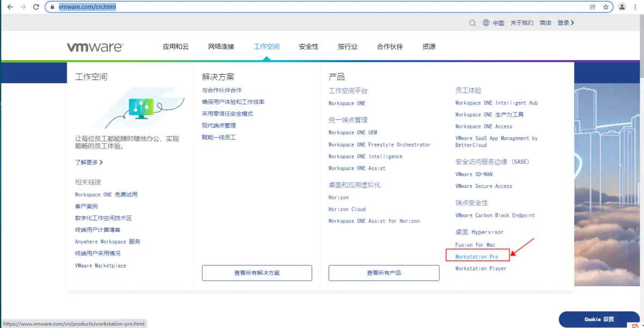Viewport: 644px width, 328px height.
Task: Open the Chrome three-dot menu
Action: tap(636, 7)
